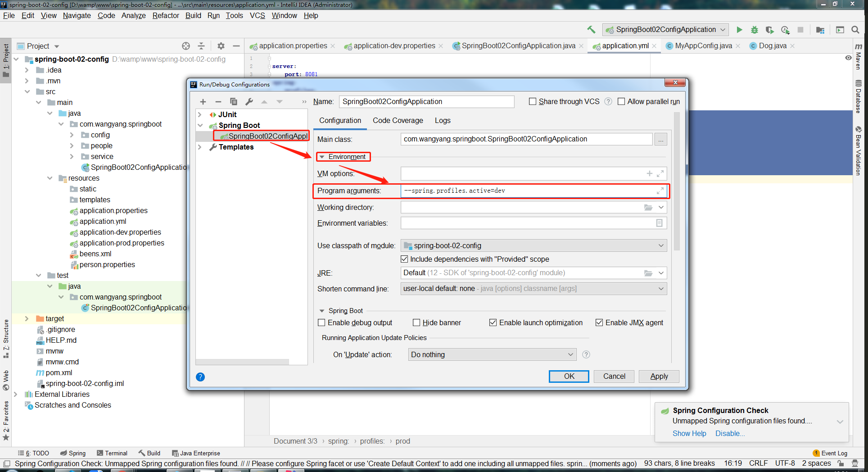Cancel the Run/Debug Configurations dialog
This screenshot has height=472, width=868.
[x=614, y=377]
